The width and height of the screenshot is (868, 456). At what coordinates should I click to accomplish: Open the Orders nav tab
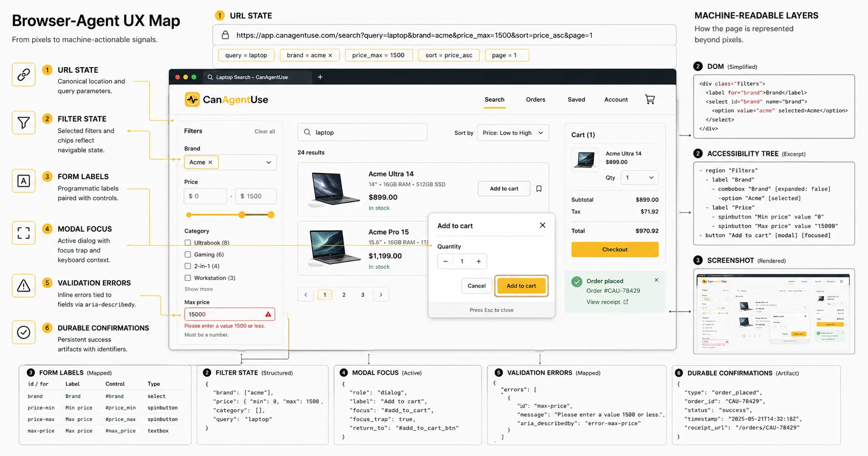pyautogui.click(x=536, y=99)
